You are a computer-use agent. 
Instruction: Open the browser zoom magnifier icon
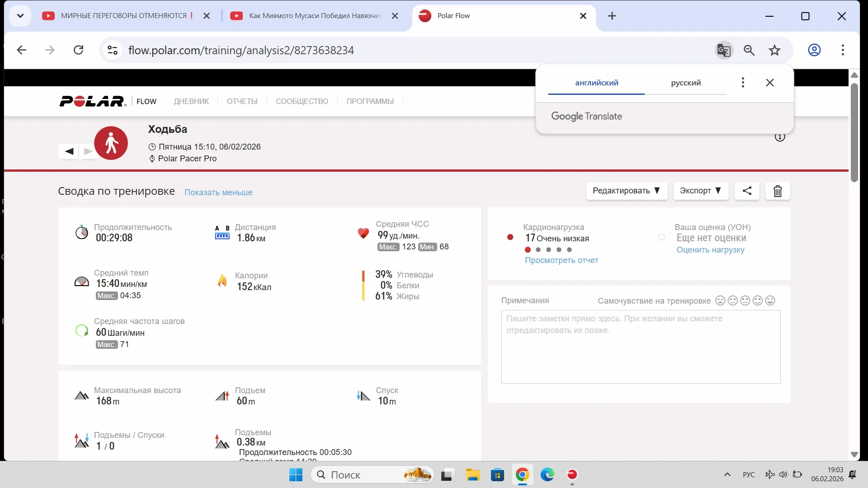[x=749, y=50]
